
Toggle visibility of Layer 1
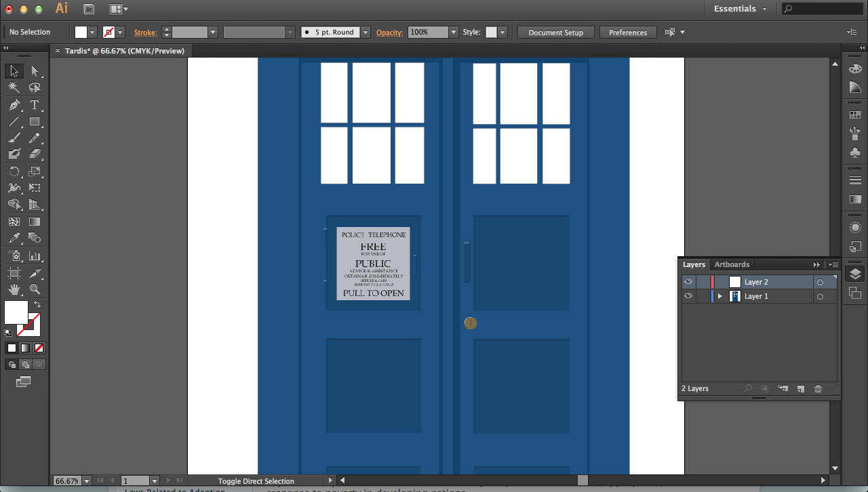click(x=688, y=296)
